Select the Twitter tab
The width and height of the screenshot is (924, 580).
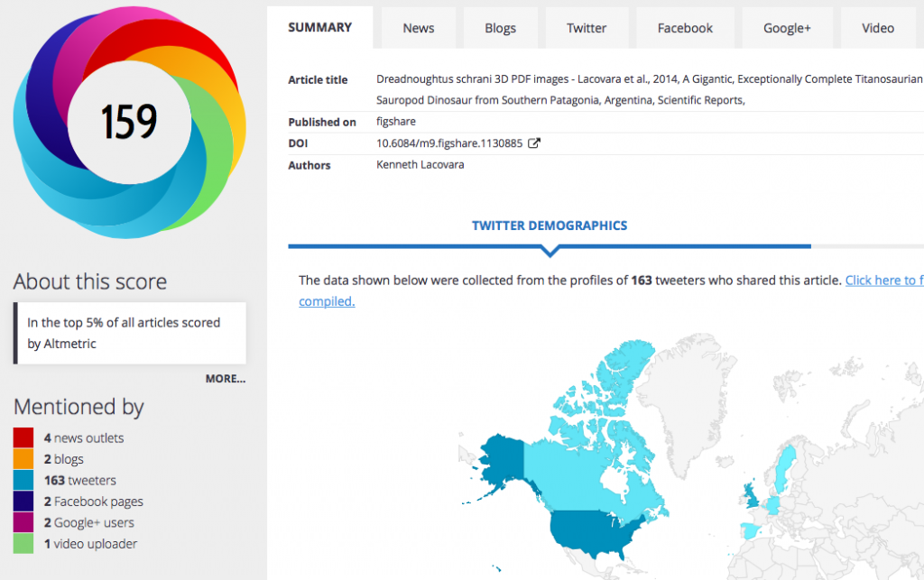click(x=587, y=28)
